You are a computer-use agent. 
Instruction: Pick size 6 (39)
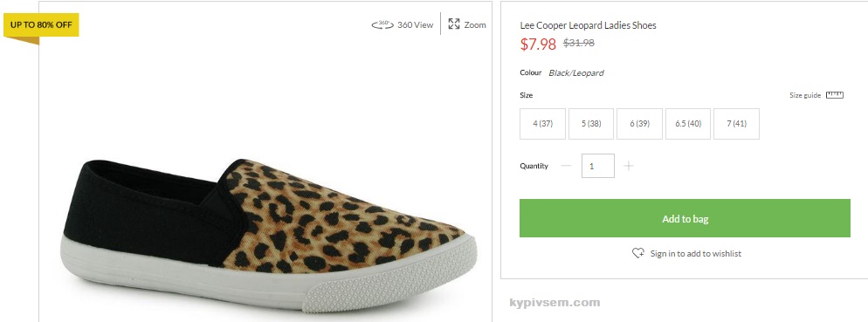(x=639, y=124)
